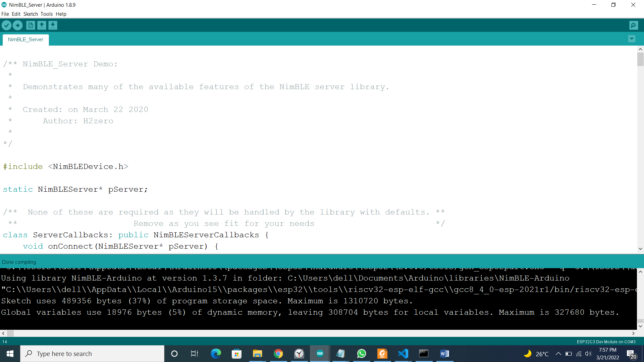Screen dimensions: 644x362
Task: Open the Tools menu
Action: pyautogui.click(x=46, y=14)
